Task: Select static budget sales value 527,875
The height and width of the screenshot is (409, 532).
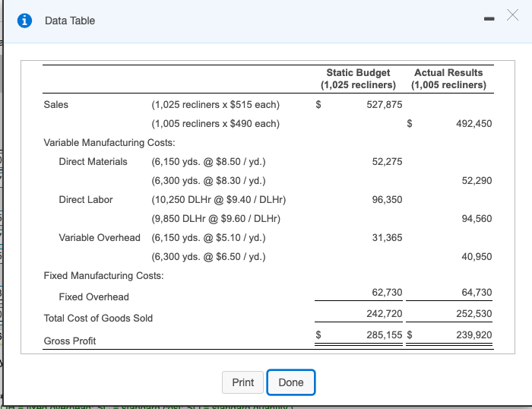Action: pos(384,105)
